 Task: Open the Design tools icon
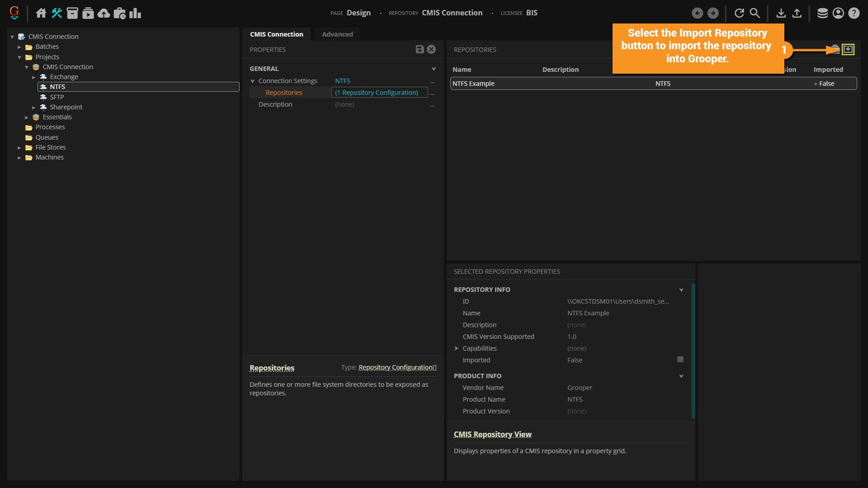click(x=57, y=13)
